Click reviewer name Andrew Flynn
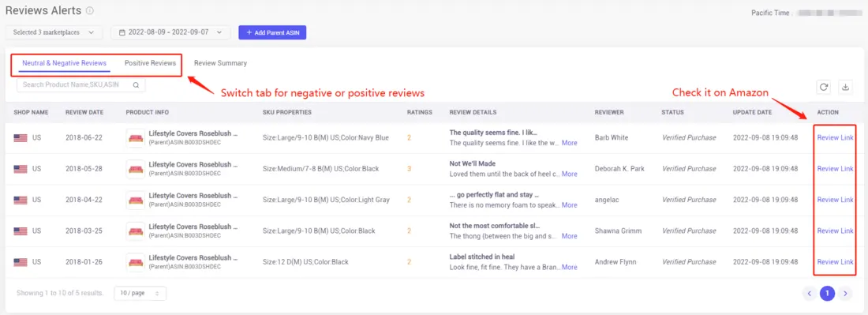This screenshot has width=868, height=315. click(x=615, y=262)
